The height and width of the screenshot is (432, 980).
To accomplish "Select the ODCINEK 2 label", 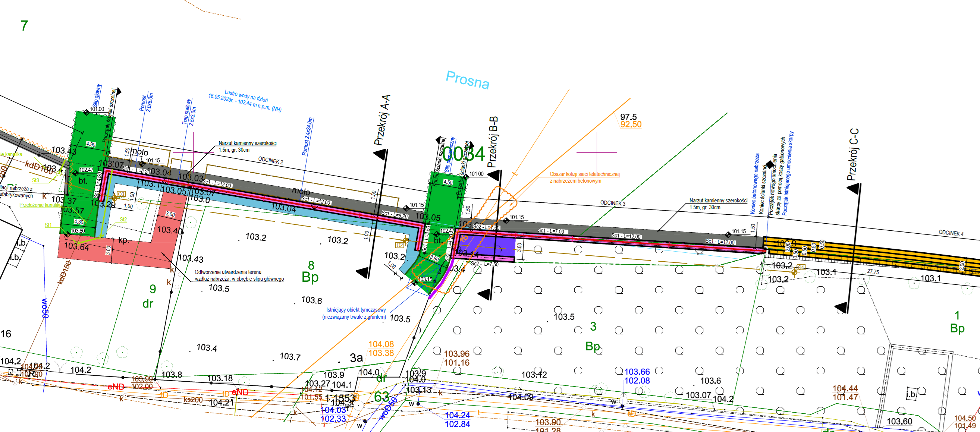I will [270, 161].
